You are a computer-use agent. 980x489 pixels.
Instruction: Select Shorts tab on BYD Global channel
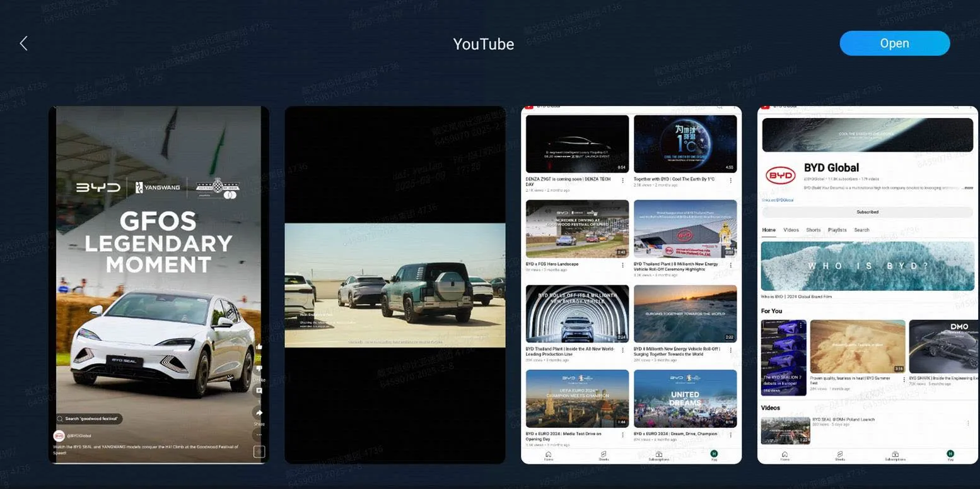coord(814,230)
